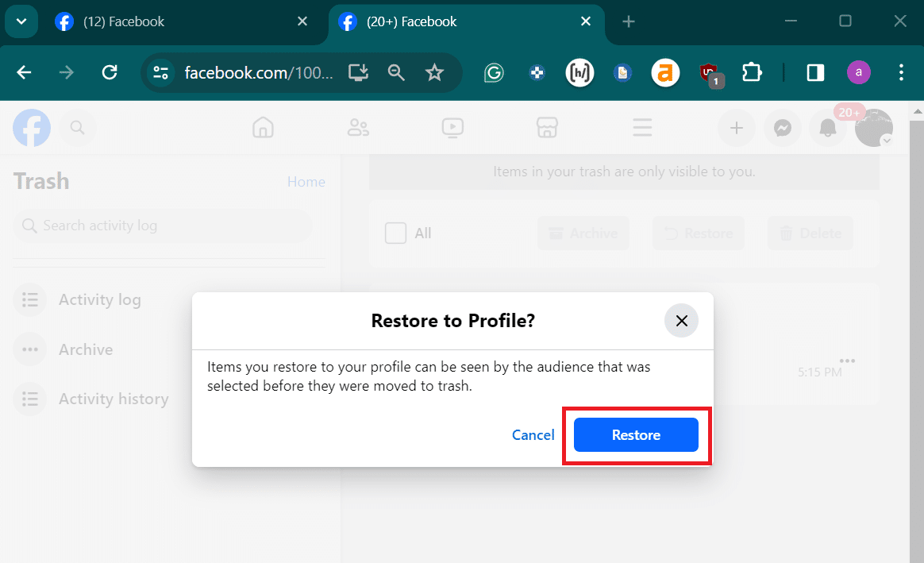Click the facebook.com address bar
The image size is (924, 563).
(x=258, y=72)
